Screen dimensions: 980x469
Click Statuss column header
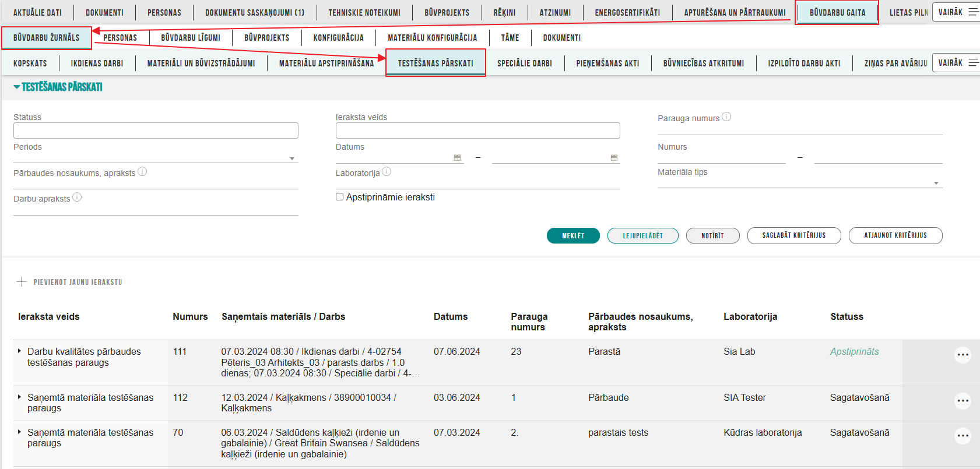point(846,316)
